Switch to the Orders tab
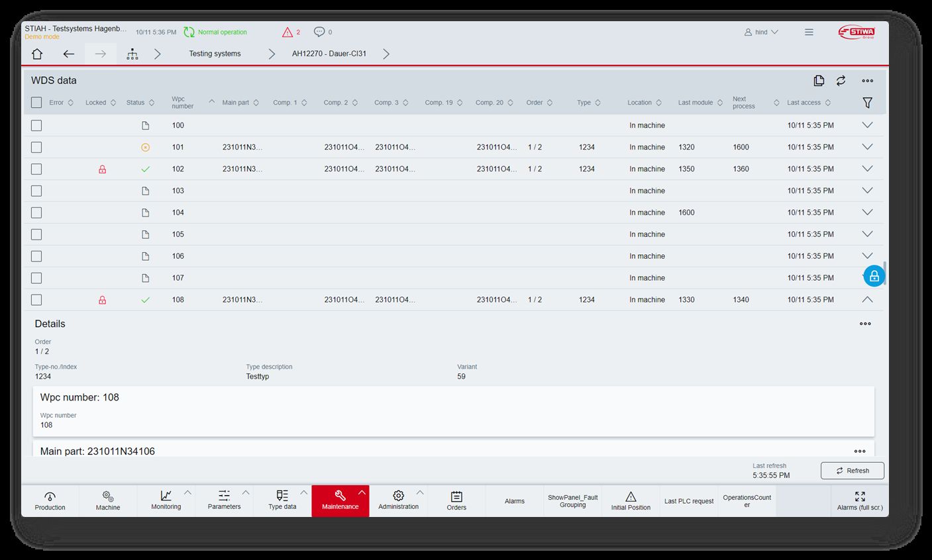This screenshot has height=560, width=932. tap(456, 501)
